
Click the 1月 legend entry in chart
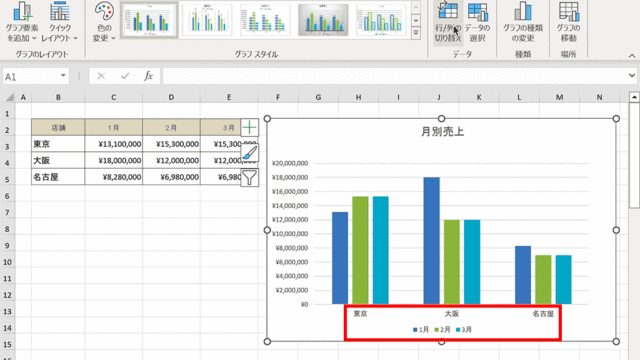pos(421,329)
